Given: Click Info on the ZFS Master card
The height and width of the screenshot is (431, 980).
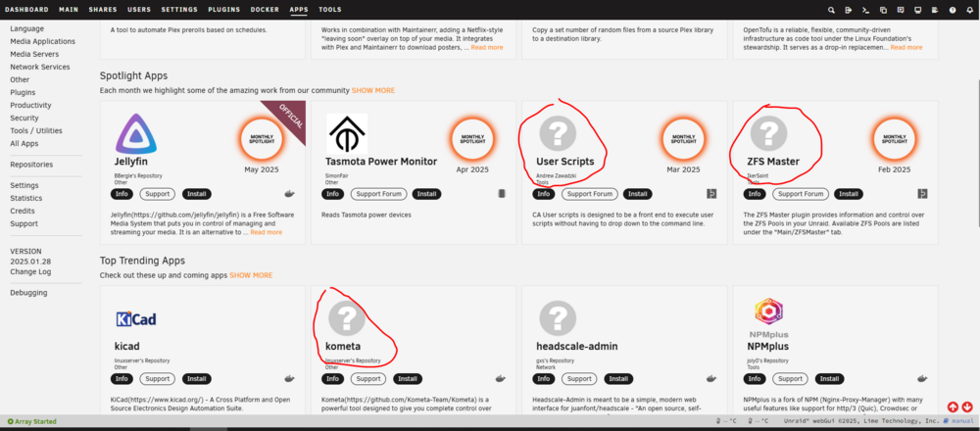Looking at the screenshot, I should [x=755, y=194].
